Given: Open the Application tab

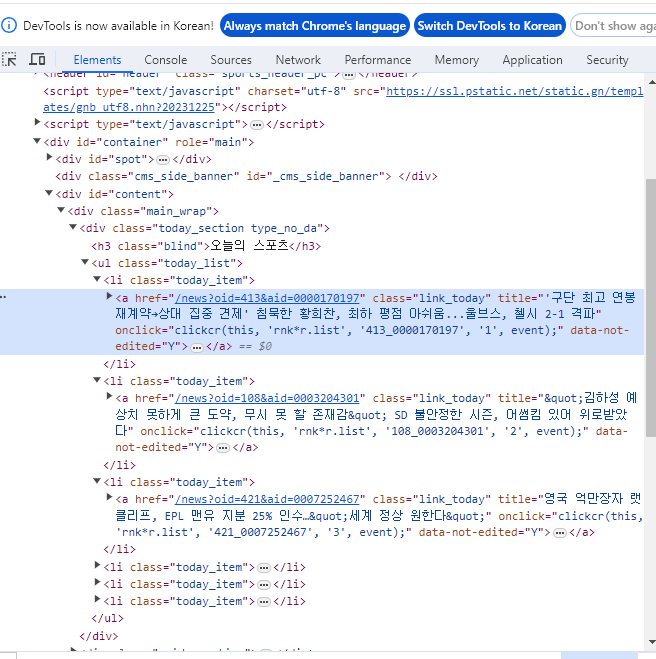Looking at the screenshot, I should (x=532, y=60).
